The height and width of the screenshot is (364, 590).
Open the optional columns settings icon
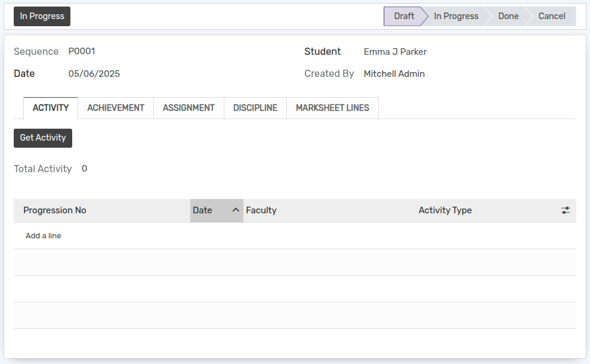click(565, 210)
